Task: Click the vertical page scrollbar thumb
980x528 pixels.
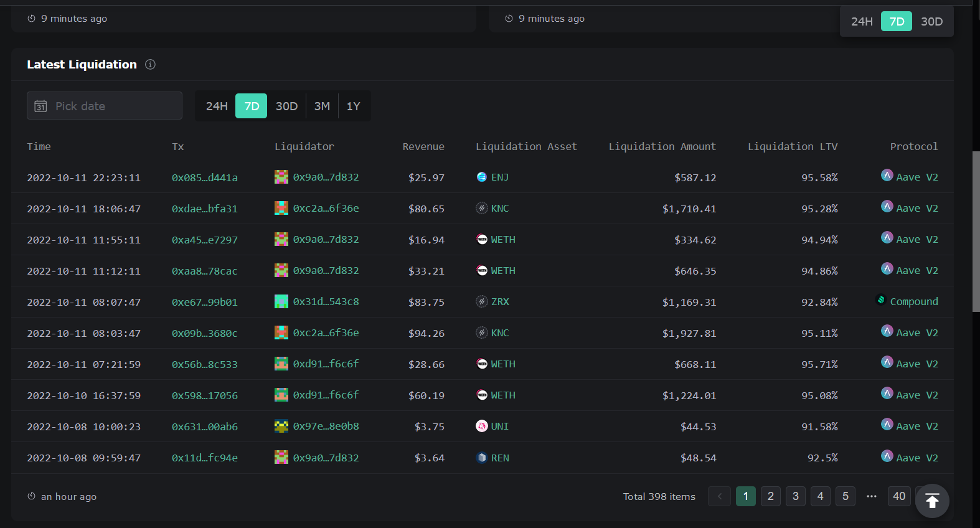Action: pos(976,230)
